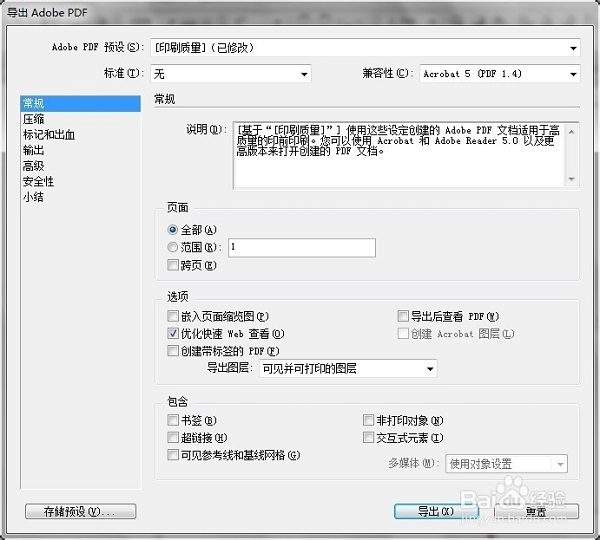Open the 标记和出血 settings section

click(48, 134)
